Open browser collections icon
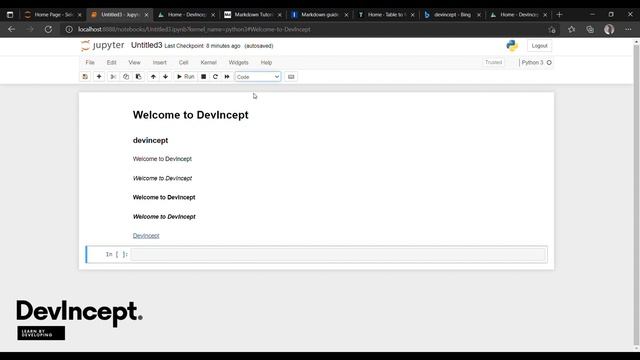 tap(590, 29)
